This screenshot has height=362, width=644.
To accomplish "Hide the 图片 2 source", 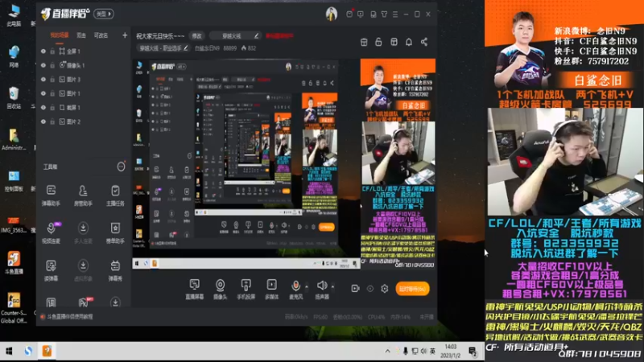I will coord(43,121).
